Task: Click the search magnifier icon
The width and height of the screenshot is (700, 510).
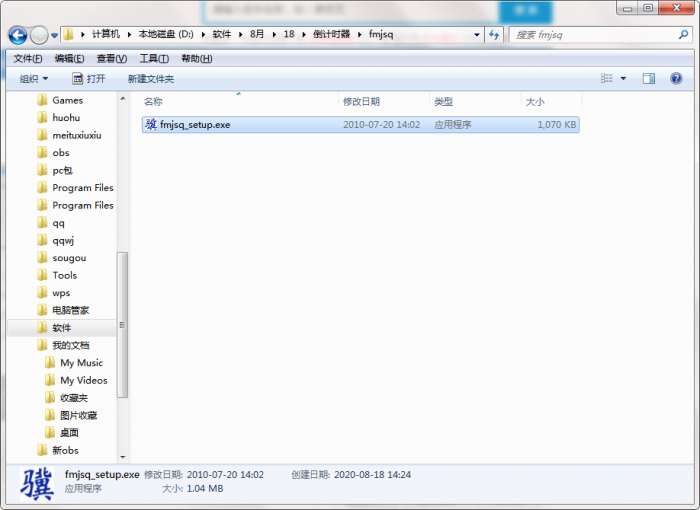Action: coord(683,34)
